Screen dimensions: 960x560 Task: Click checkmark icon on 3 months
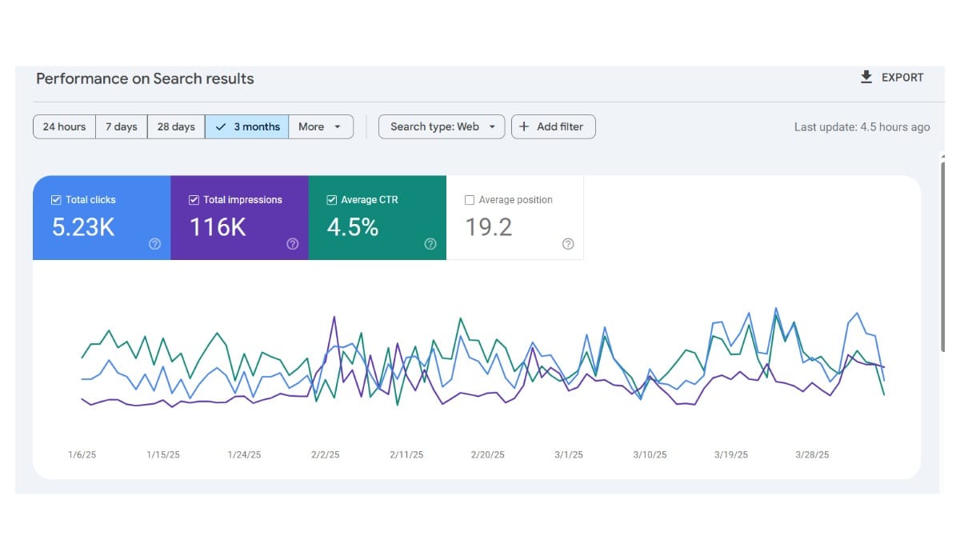[x=222, y=126]
